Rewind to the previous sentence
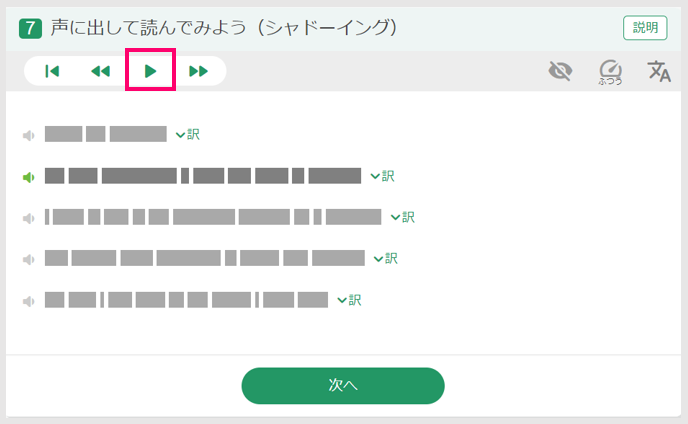688x424 pixels. (100, 71)
